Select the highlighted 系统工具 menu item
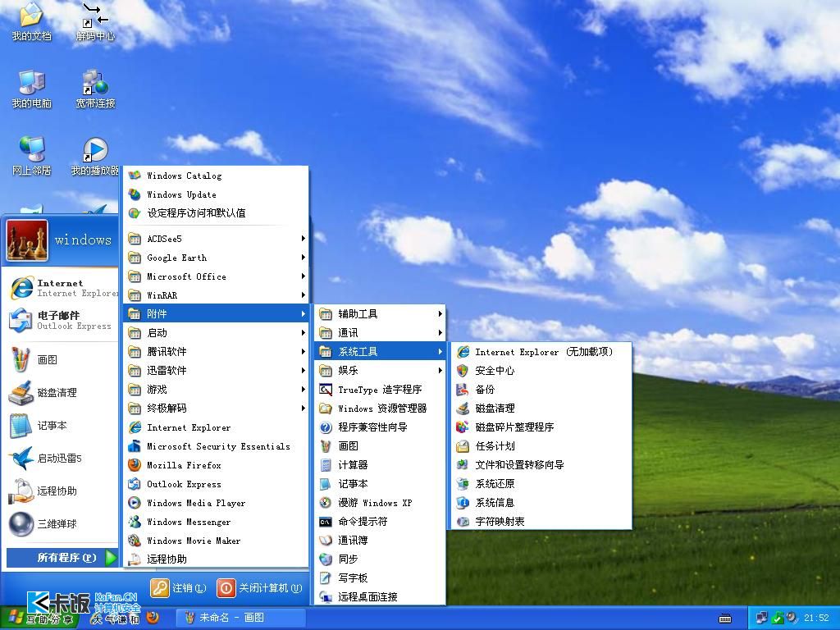The image size is (840, 630). (380, 351)
